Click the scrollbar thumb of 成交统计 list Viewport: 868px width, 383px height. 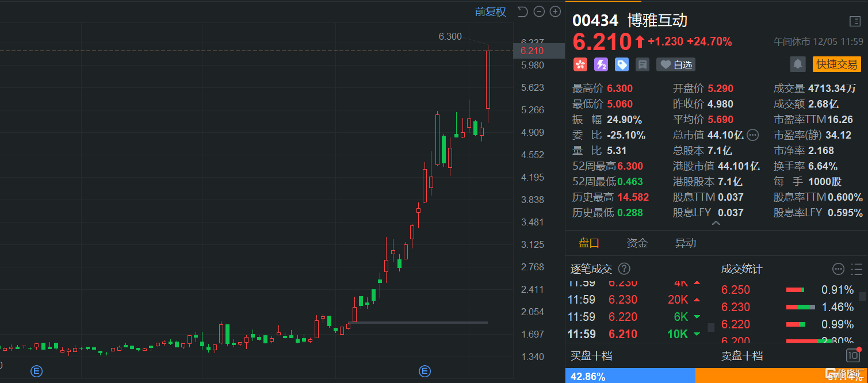tap(862, 296)
